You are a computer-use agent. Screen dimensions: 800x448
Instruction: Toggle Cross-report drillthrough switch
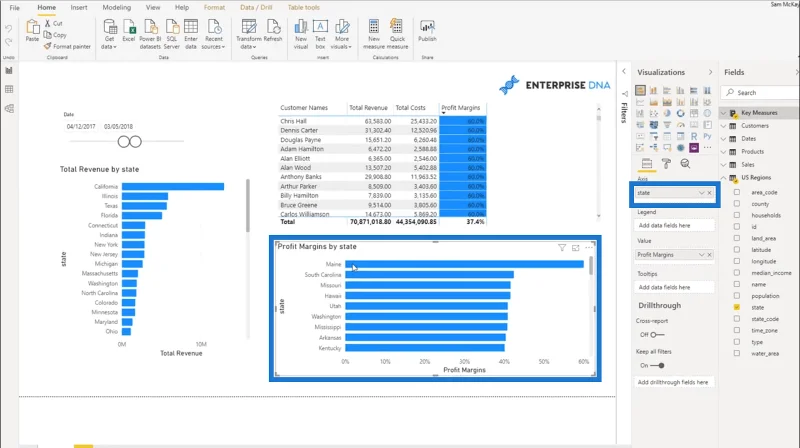click(657, 335)
